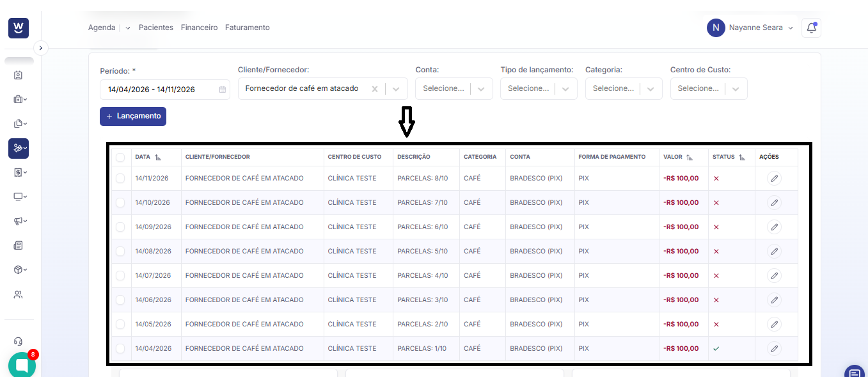
Task: Go to Pacientes in top navigation
Action: tap(156, 28)
